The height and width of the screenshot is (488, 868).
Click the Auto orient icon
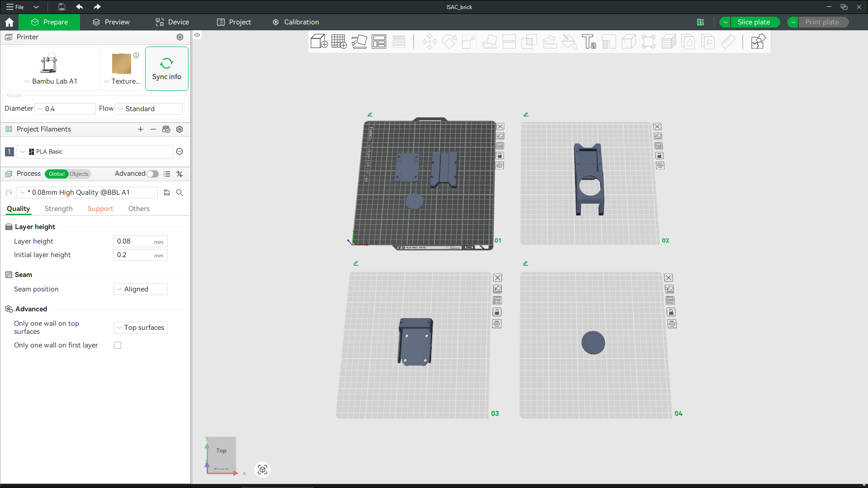tap(359, 42)
